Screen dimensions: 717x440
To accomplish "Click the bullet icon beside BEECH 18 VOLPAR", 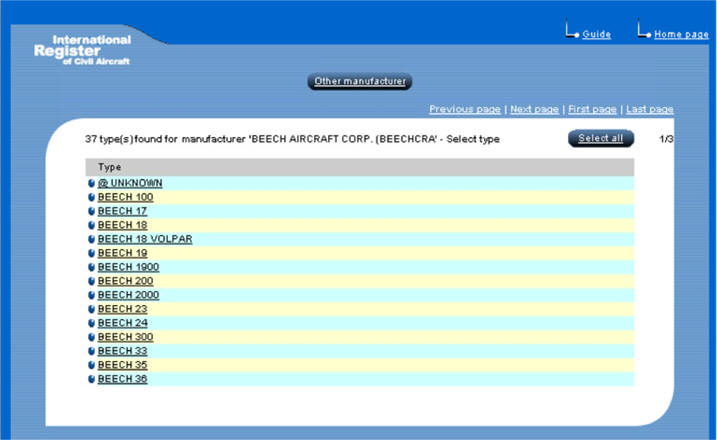I will tap(91, 239).
